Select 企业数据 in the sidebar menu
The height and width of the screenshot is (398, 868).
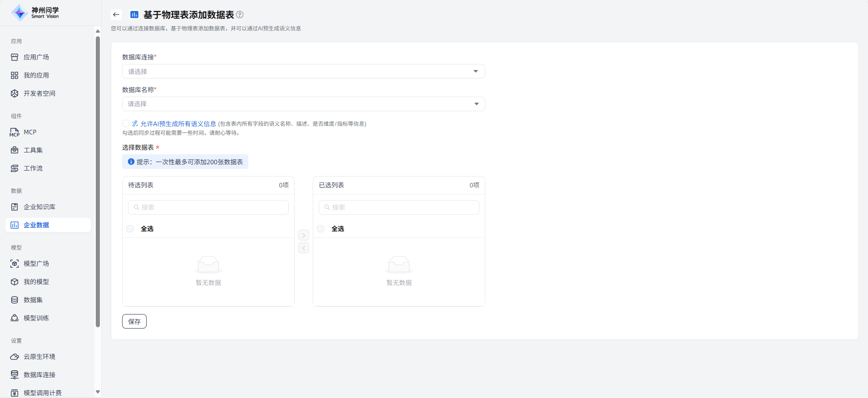(x=36, y=225)
